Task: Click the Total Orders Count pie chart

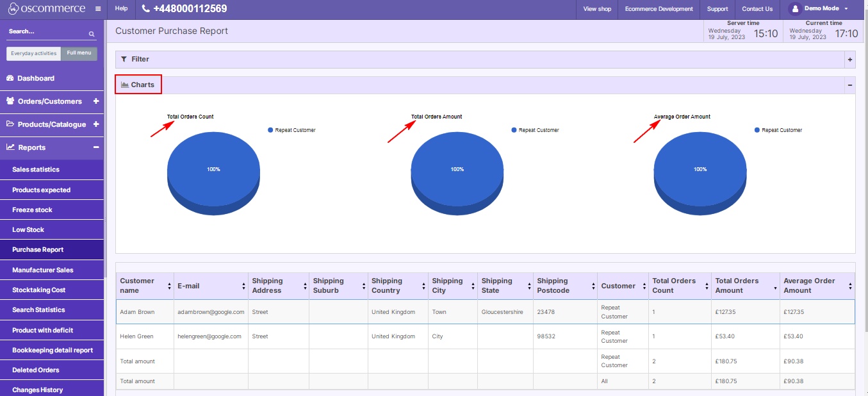Action: pos(213,173)
